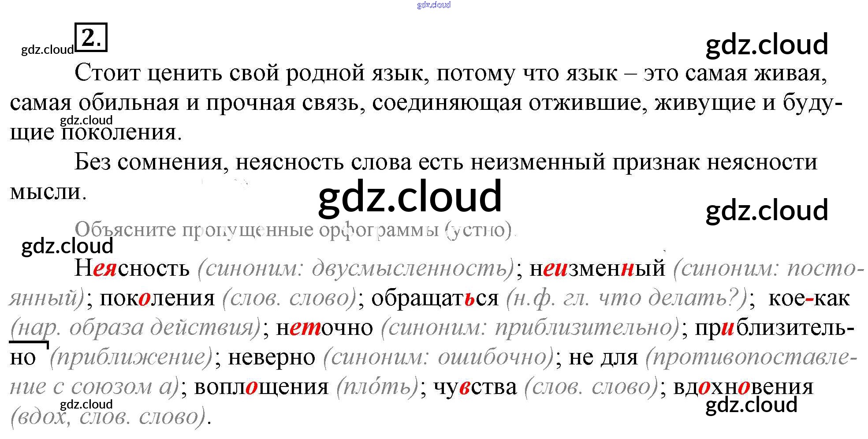
Task: Click the largest central gdz.cloud watermark
Action: pyautogui.click(x=410, y=196)
